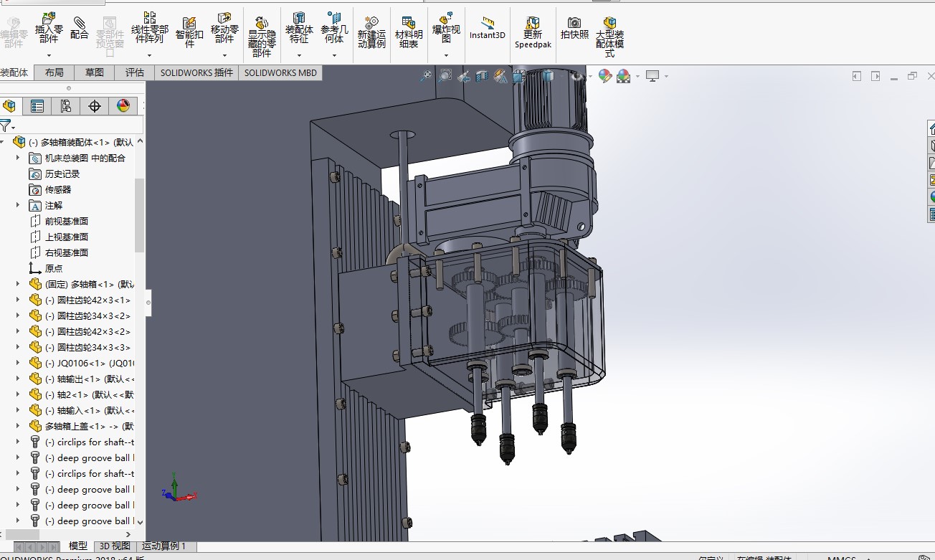Screen dimensions: 935x560
Task: Open Bill of Materials (材料明细表)
Action: tap(409, 33)
